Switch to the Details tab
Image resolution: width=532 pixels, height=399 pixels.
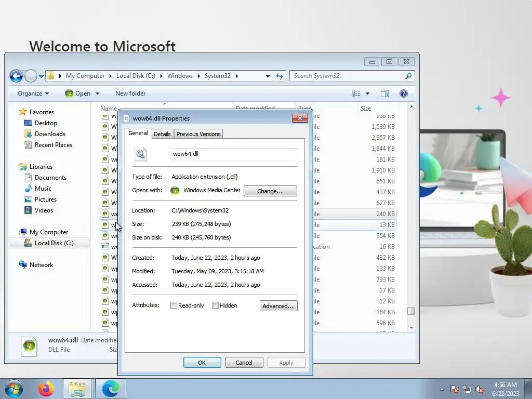tap(162, 134)
